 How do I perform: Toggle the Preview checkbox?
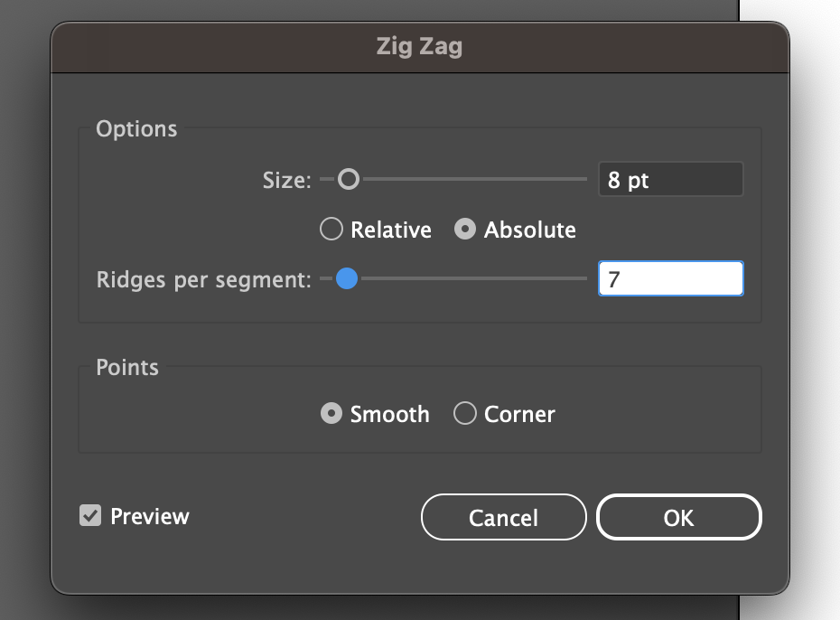point(90,516)
